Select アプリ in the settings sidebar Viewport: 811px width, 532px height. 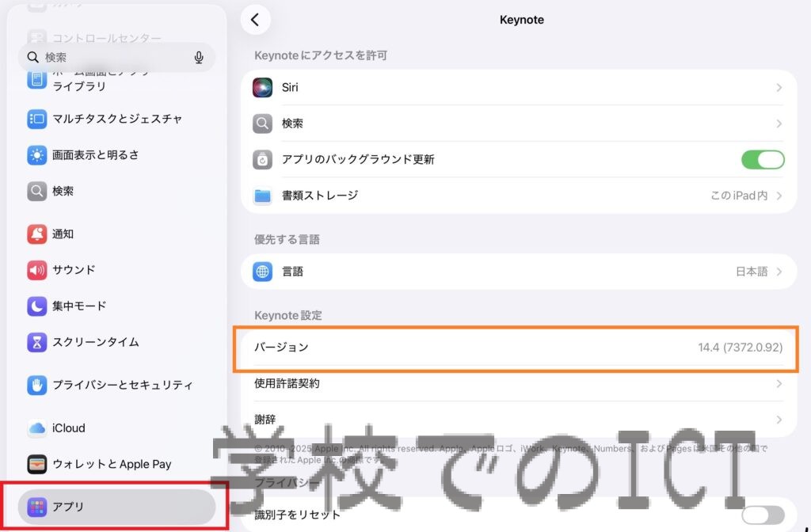[x=116, y=507]
